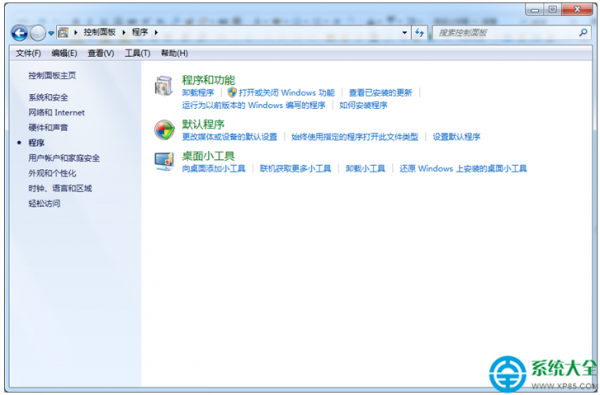Open 更改媒体或设备的默认设置 link
Image resolution: width=600 pixels, height=395 pixels.
click(230, 137)
